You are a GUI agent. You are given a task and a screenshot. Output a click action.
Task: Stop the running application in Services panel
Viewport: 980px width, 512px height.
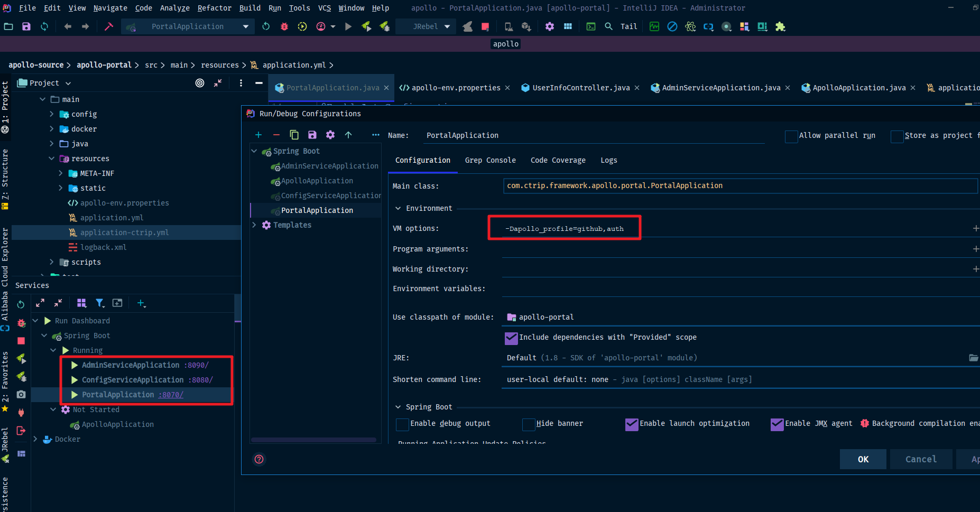point(21,341)
